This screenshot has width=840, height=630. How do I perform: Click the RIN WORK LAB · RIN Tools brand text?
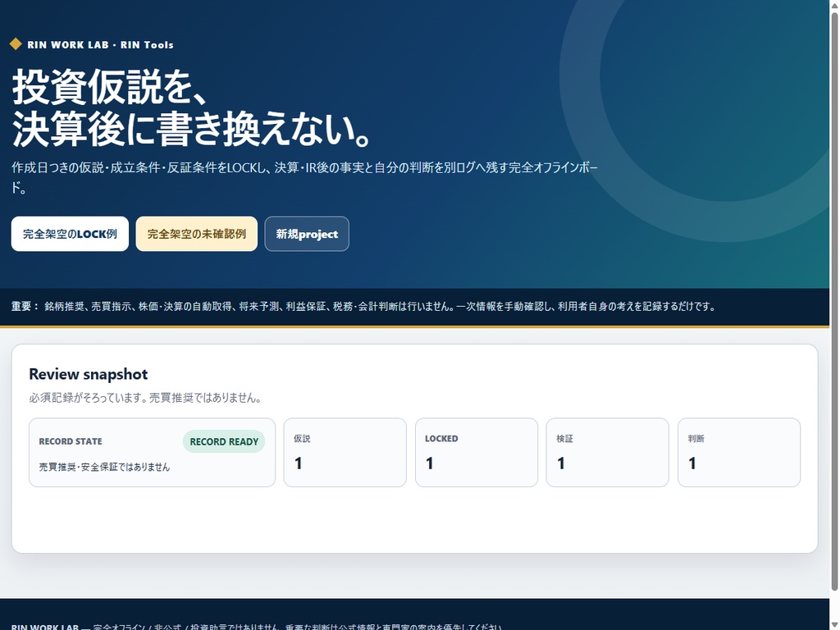[100, 45]
